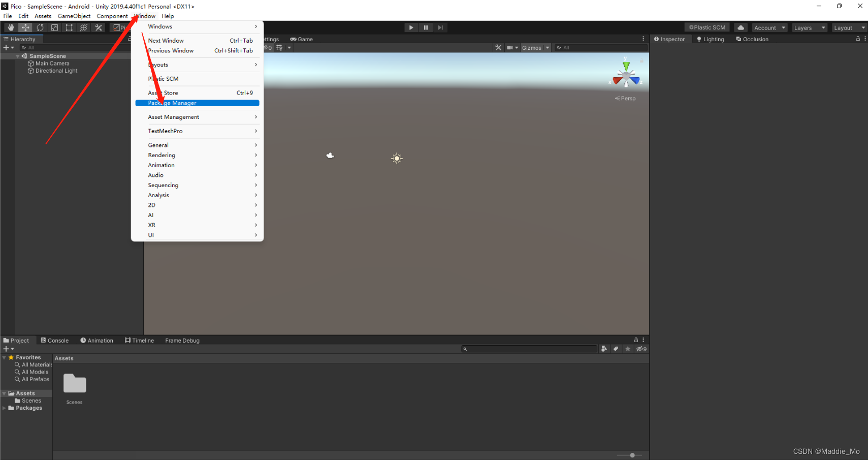Collapse the SampleScene tree node
This screenshot has height=460, width=868.
(x=18, y=56)
